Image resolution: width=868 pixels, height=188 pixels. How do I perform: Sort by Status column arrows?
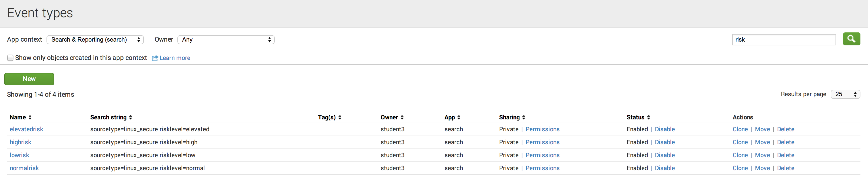[x=649, y=117]
